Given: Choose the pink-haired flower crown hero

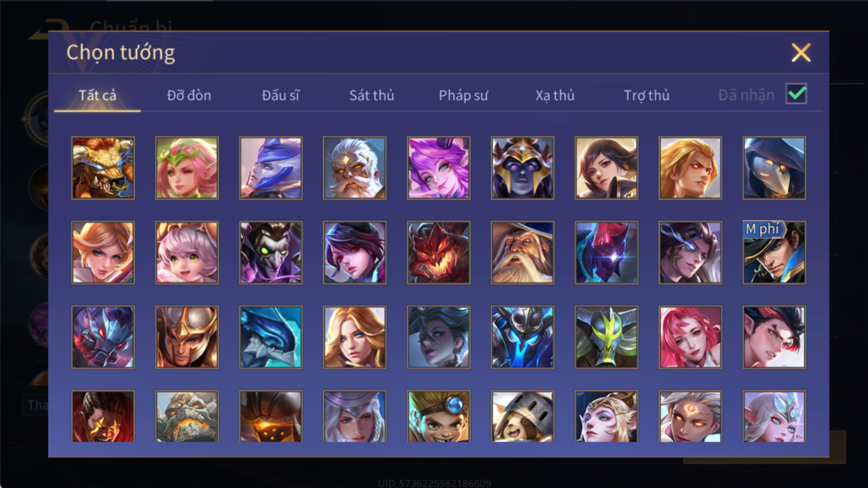Looking at the screenshot, I should [x=187, y=168].
